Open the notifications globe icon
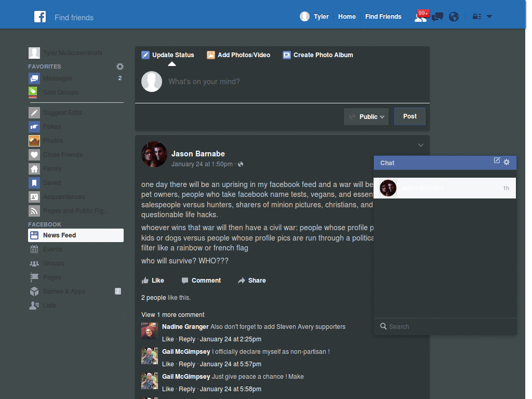Image resolution: width=532 pixels, height=399 pixels. coord(454,17)
